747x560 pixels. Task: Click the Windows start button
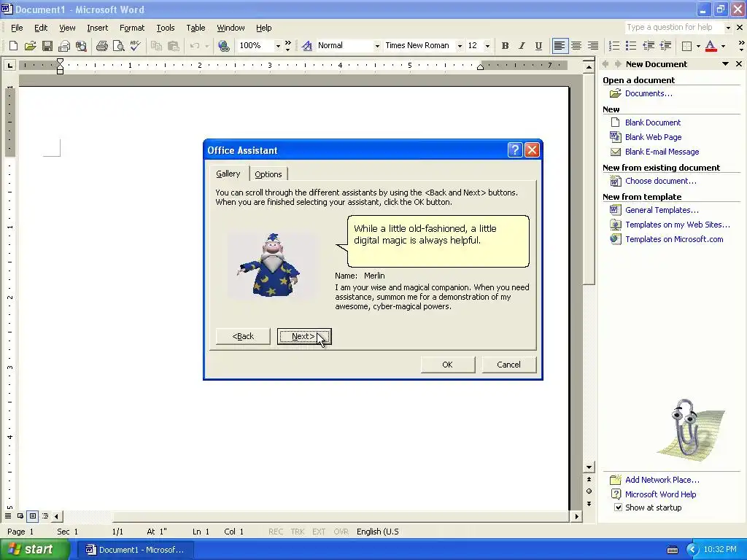click(34, 549)
